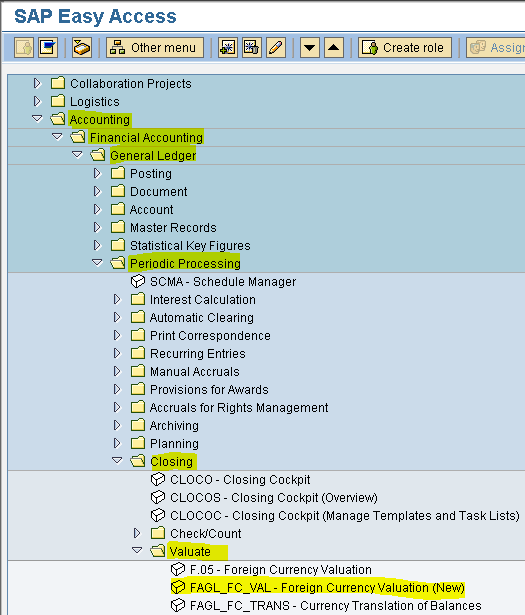Click the FAGL_FC_TRANS transaction cube icon
This screenshot has width=525, height=615.
[x=178, y=605]
